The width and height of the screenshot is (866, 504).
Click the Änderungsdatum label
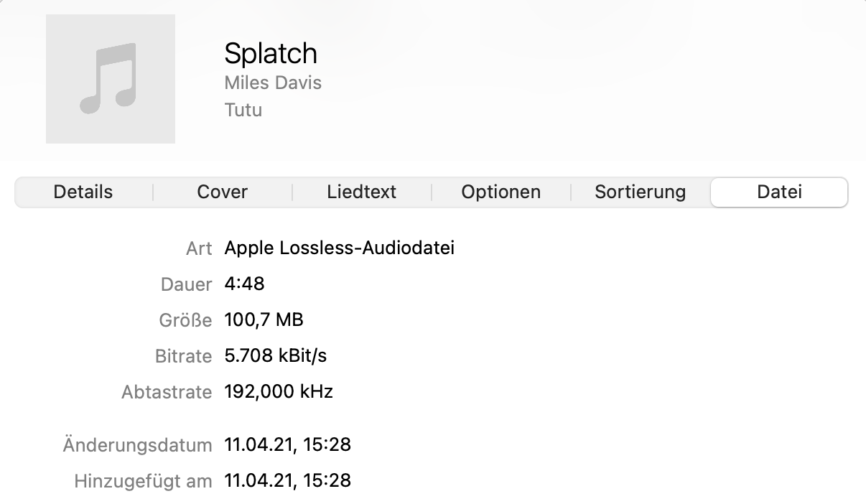138,445
